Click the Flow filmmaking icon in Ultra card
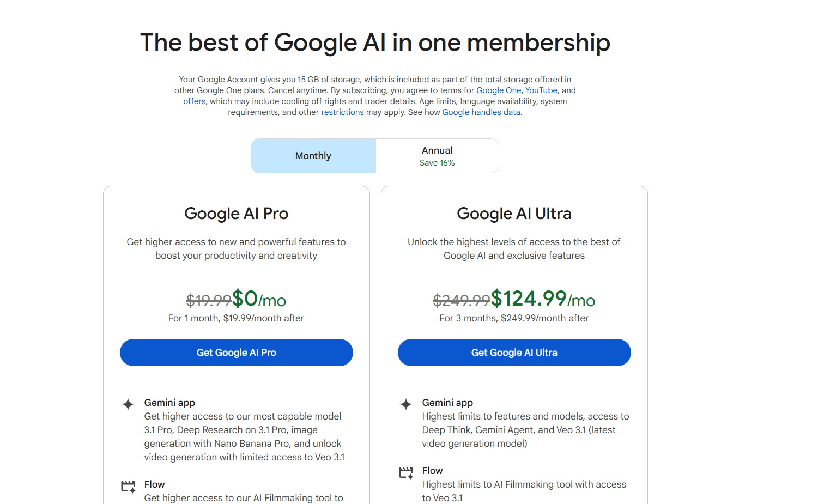The image size is (818, 504). [x=406, y=472]
